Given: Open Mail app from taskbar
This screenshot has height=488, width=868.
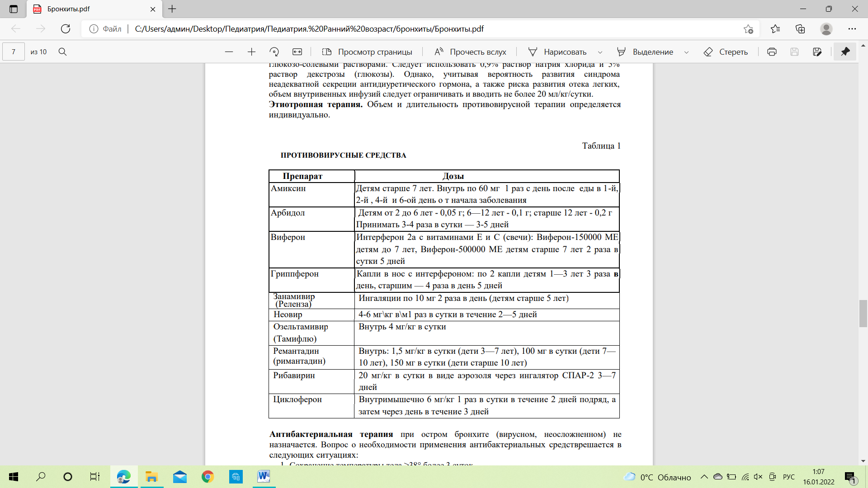Looking at the screenshot, I should point(179,477).
